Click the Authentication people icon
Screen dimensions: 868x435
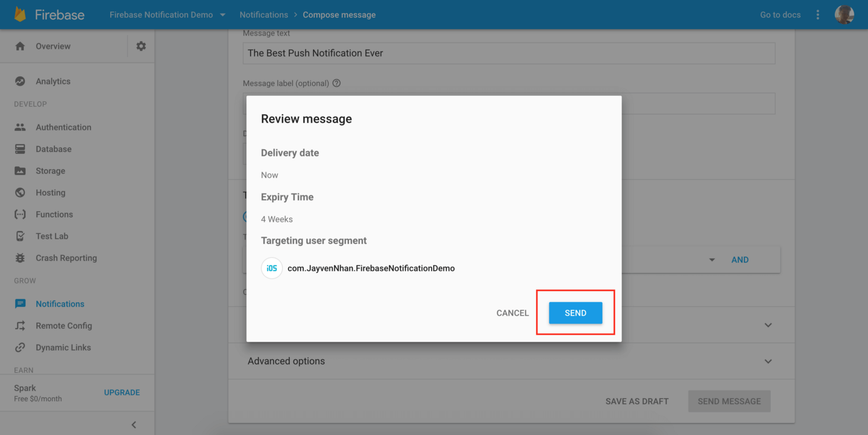pos(20,127)
